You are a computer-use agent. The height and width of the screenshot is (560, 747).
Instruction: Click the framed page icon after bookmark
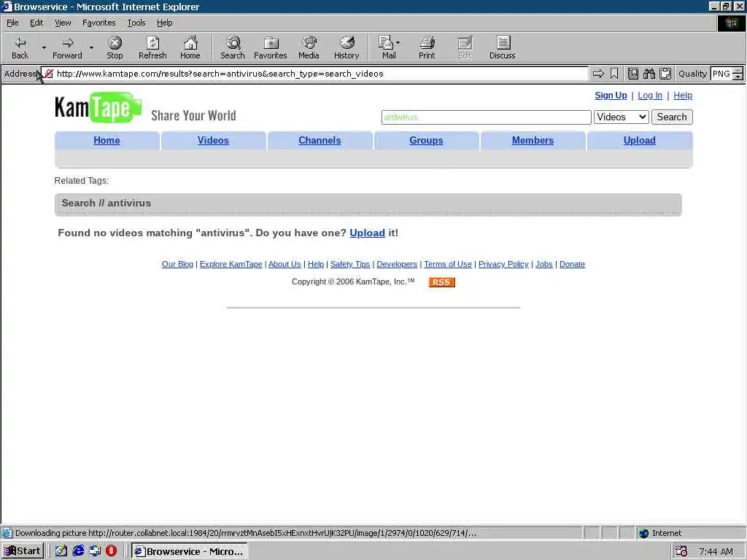click(x=632, y=74)
